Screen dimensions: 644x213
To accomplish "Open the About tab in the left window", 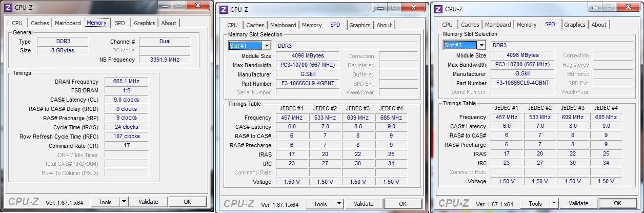I will click(x=169, y=23).
